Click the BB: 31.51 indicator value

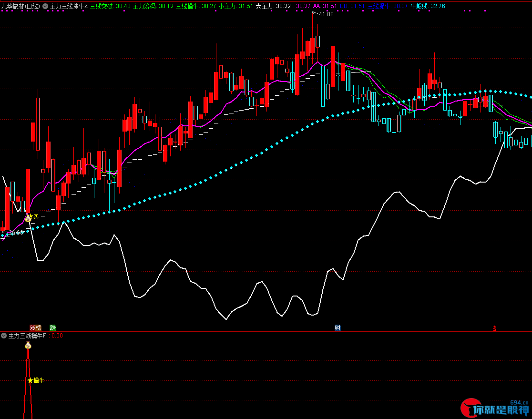[352, 6]
